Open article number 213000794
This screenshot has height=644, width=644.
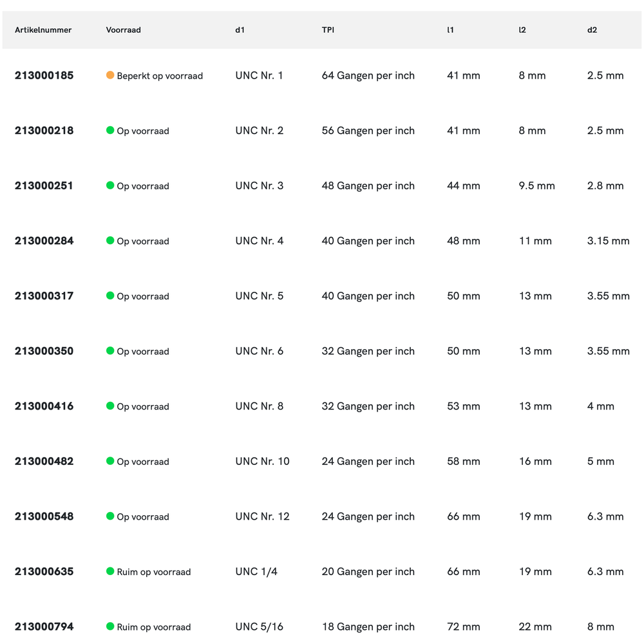[44, 627]
